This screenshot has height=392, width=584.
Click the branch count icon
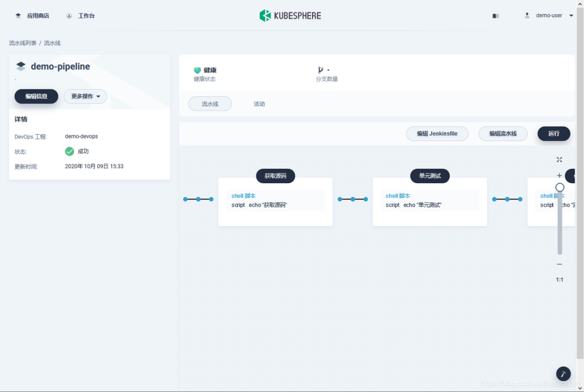click(320, 70)
